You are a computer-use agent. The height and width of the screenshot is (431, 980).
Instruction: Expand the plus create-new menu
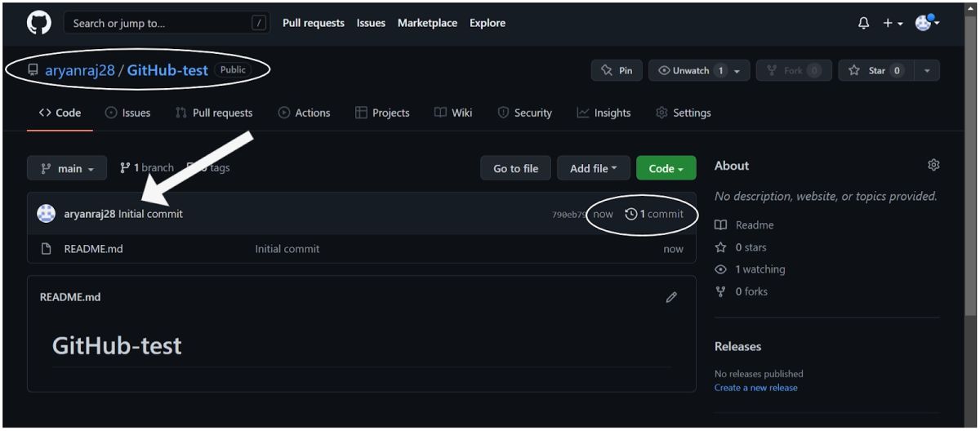pos(893,24)
